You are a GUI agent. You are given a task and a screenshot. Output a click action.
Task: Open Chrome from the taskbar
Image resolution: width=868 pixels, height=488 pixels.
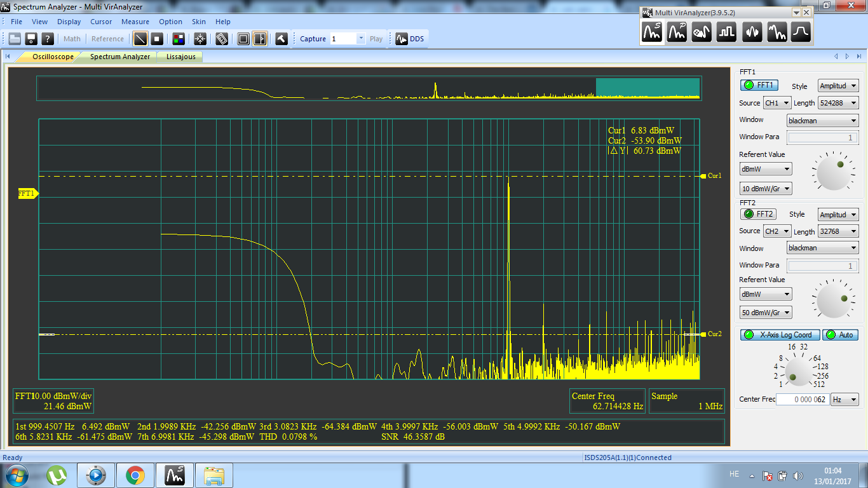pyautogui.click(x=134, y=475)
